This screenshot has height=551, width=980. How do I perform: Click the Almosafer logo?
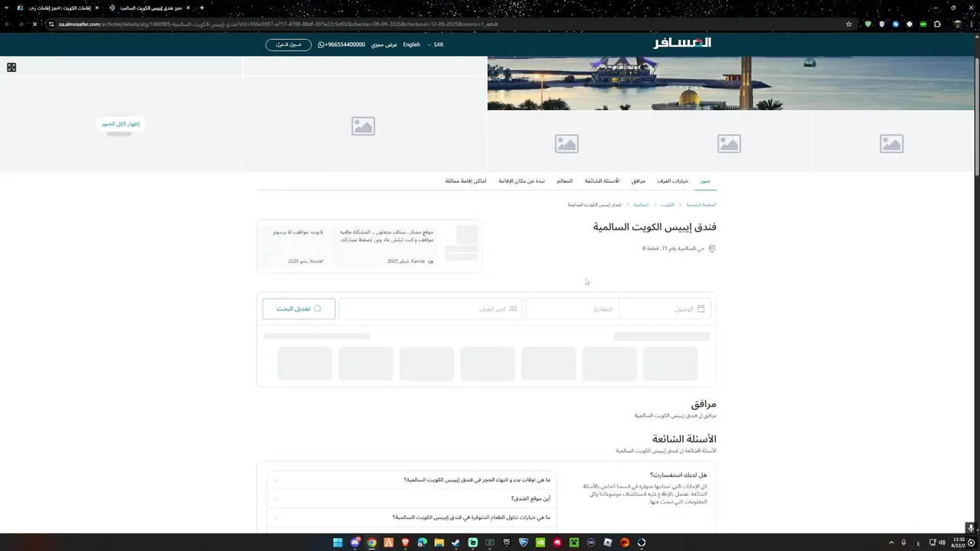click(x=682, y=43)
